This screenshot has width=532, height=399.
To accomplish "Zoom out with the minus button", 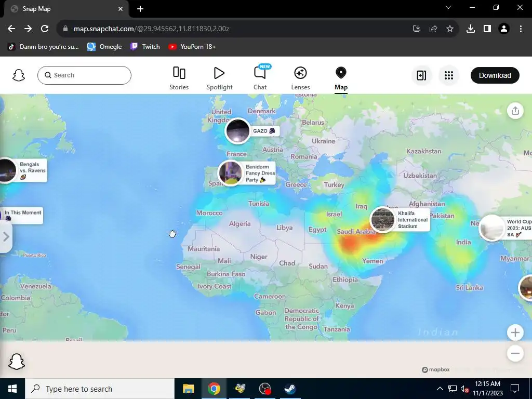I will point(515,353).
